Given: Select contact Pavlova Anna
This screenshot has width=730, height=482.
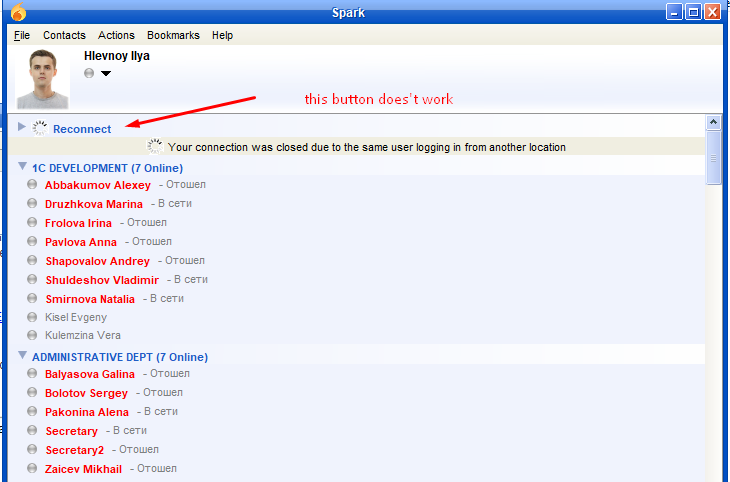Looking at the screenshot, I should point(81,242).
